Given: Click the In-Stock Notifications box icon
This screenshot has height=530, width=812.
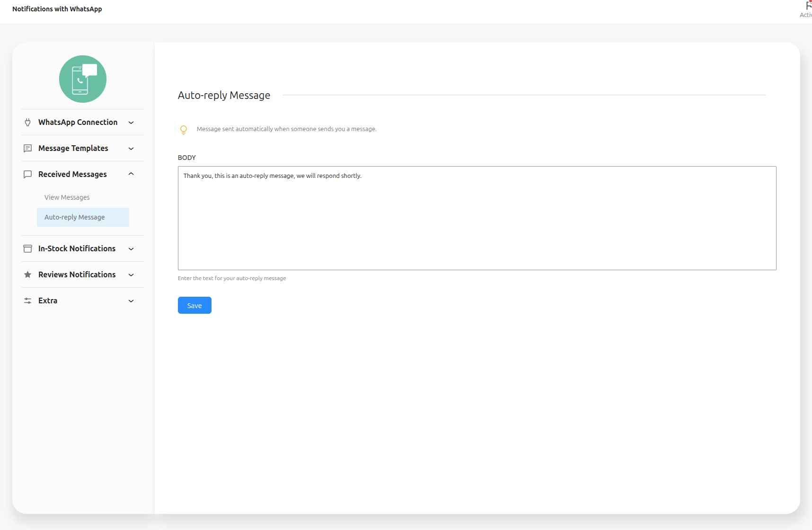Looking at the screenshot, I should click(x=28, y=248).
